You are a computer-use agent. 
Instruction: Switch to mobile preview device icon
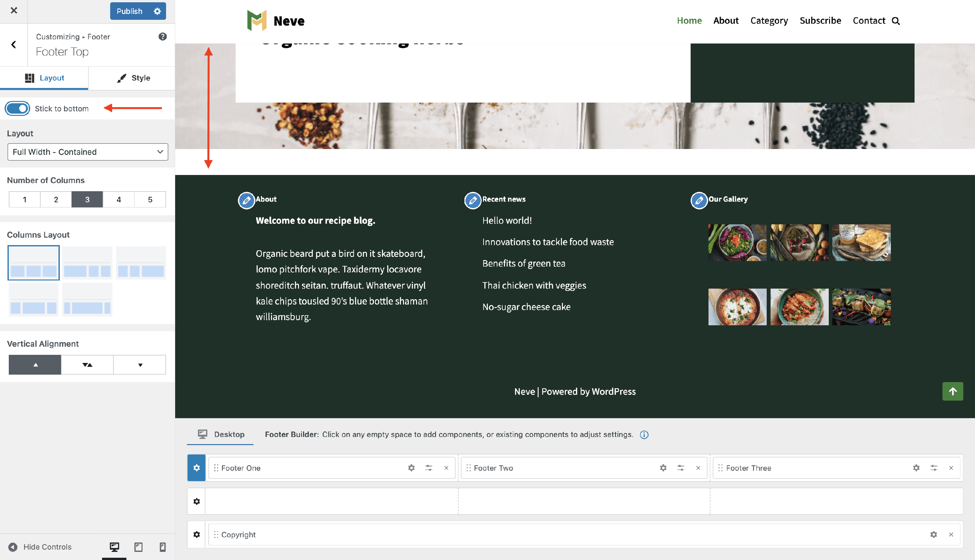(x=162, y=547)
